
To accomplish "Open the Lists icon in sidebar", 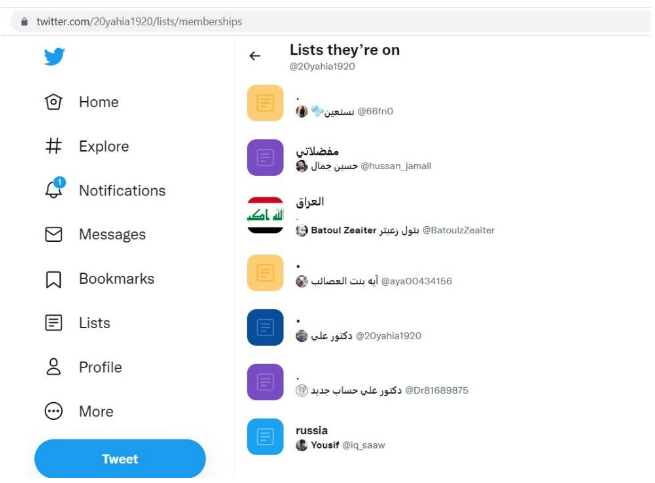I will coord(53,323).
